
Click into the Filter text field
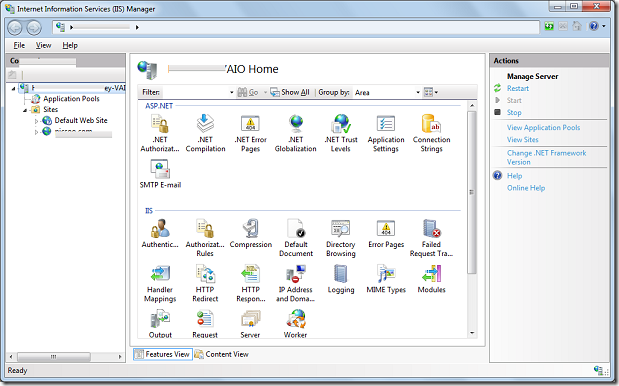coord(194,92)
